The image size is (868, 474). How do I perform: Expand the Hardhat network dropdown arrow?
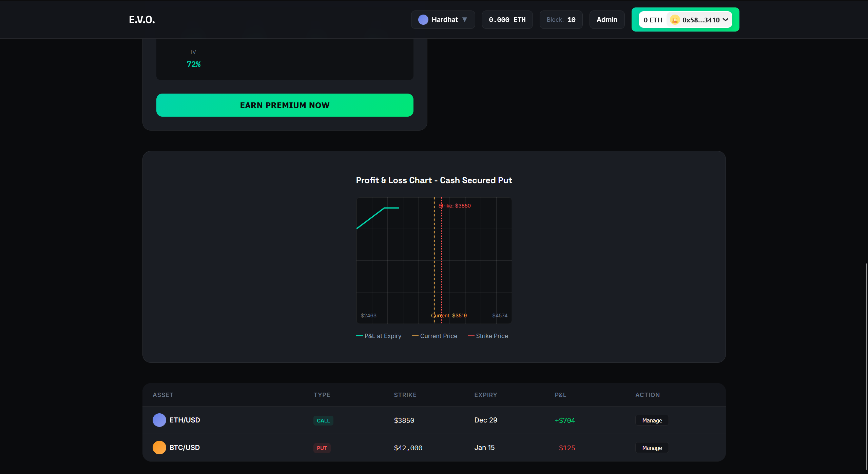pos(465,20)
